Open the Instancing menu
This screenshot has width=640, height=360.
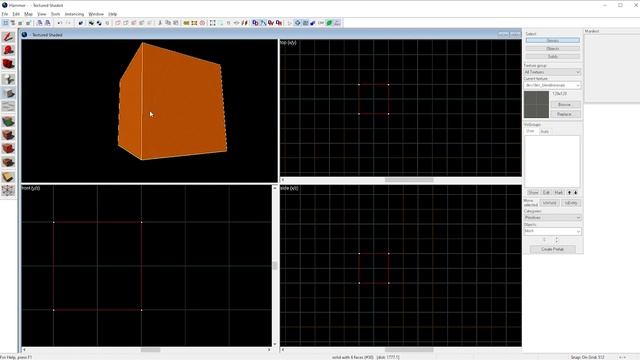tap(74, 14)
